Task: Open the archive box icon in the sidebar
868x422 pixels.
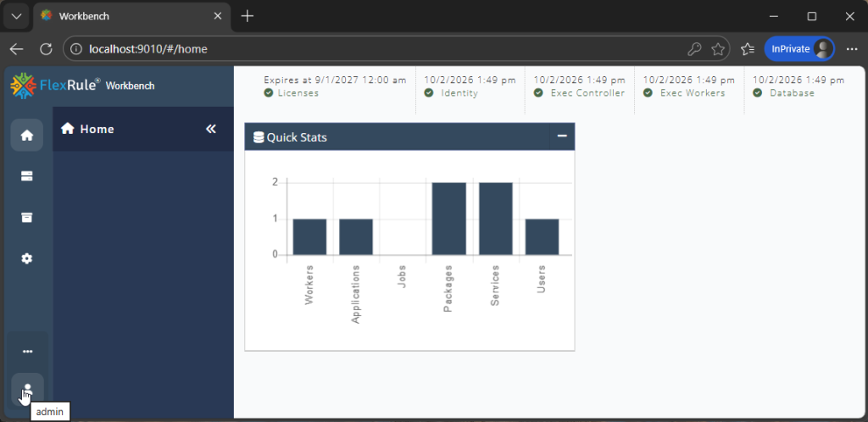Action: coord(26,218)
